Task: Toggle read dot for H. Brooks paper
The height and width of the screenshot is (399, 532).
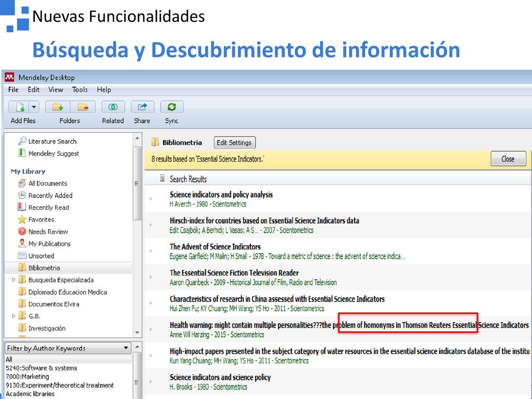Action: (151, 382)
